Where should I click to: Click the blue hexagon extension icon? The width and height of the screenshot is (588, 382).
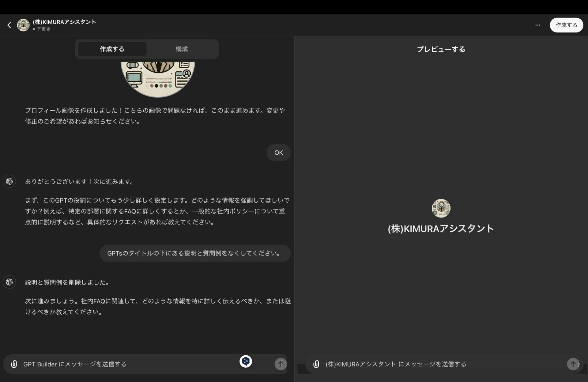pos(246,361)
